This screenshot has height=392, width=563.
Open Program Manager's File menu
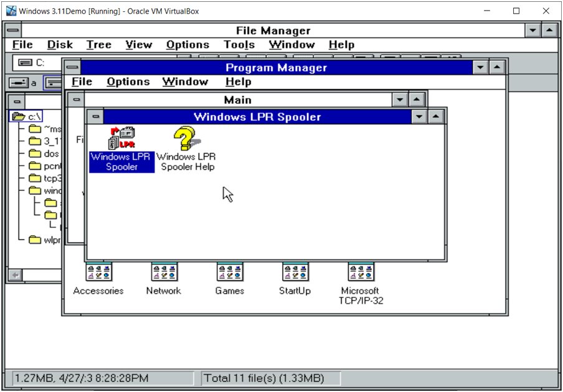point(82,82)
